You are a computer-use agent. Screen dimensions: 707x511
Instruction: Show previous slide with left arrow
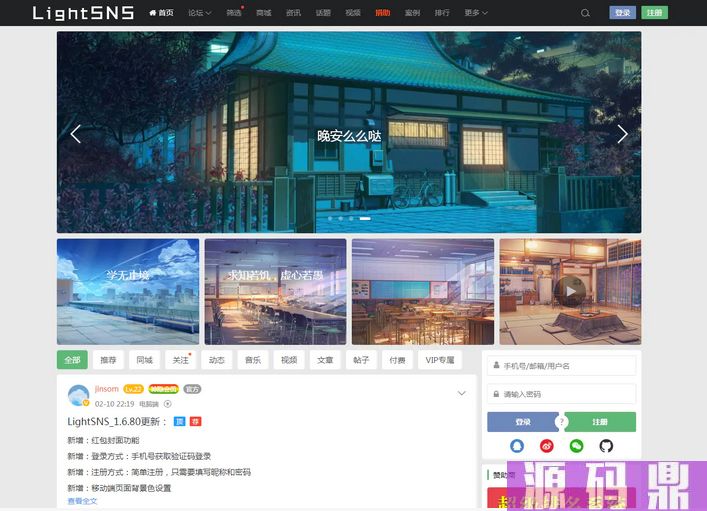[76, 134]
